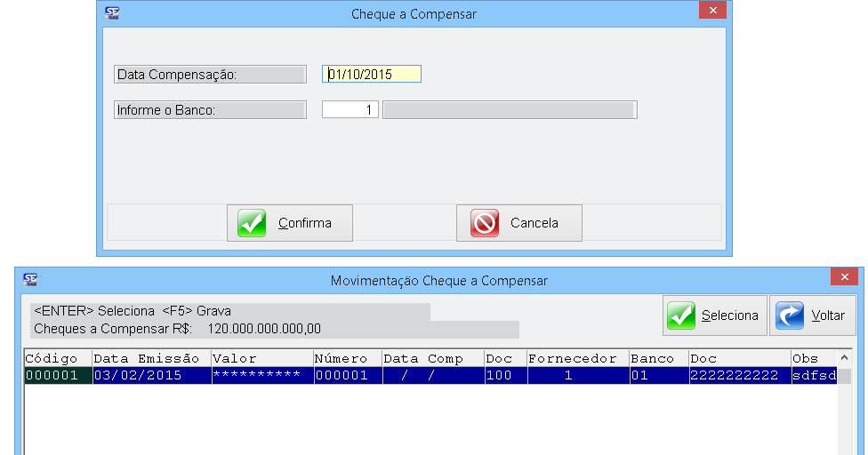Click the app icon in Movimentação window title bar
Screen dimensions: 868x455
30,279
